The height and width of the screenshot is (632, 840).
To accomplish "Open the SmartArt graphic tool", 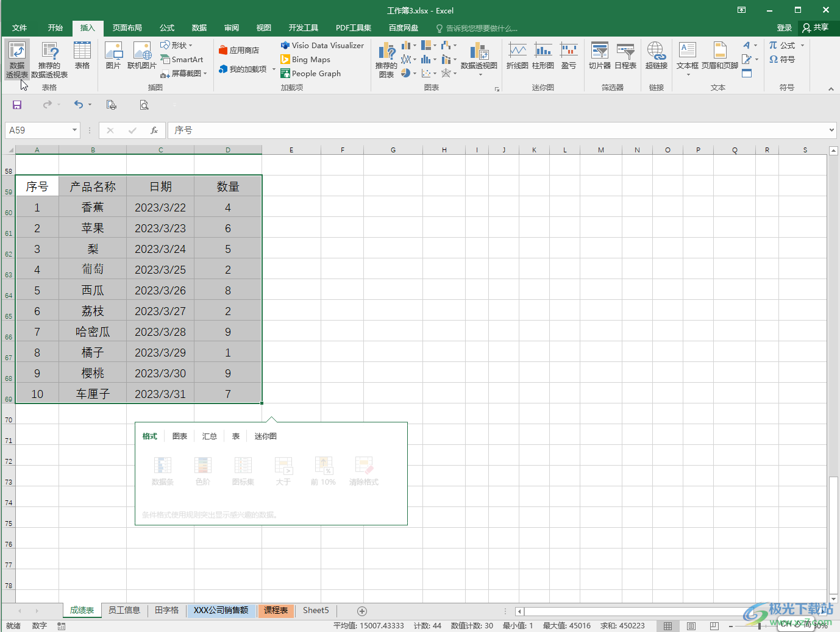I will tap(182, 60).
